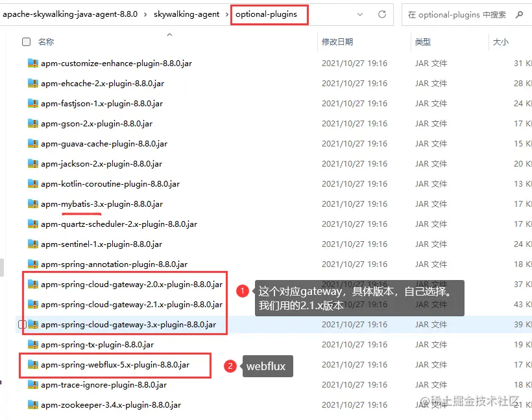This screenshot has height=420, width=532.
Task: Click the jar icon of apm-customize-enhance-plugin-8.8.0.jar
Action: (x=33, y=63)
